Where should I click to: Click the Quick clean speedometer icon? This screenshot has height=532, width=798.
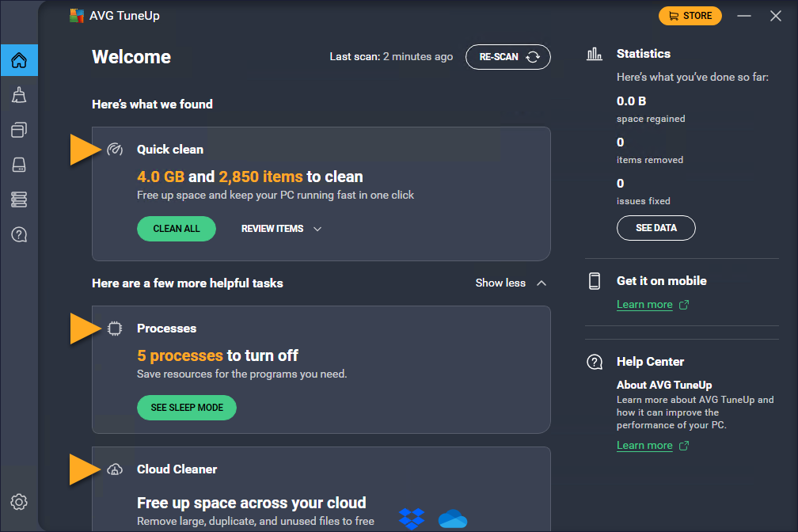tap(115, 149)
